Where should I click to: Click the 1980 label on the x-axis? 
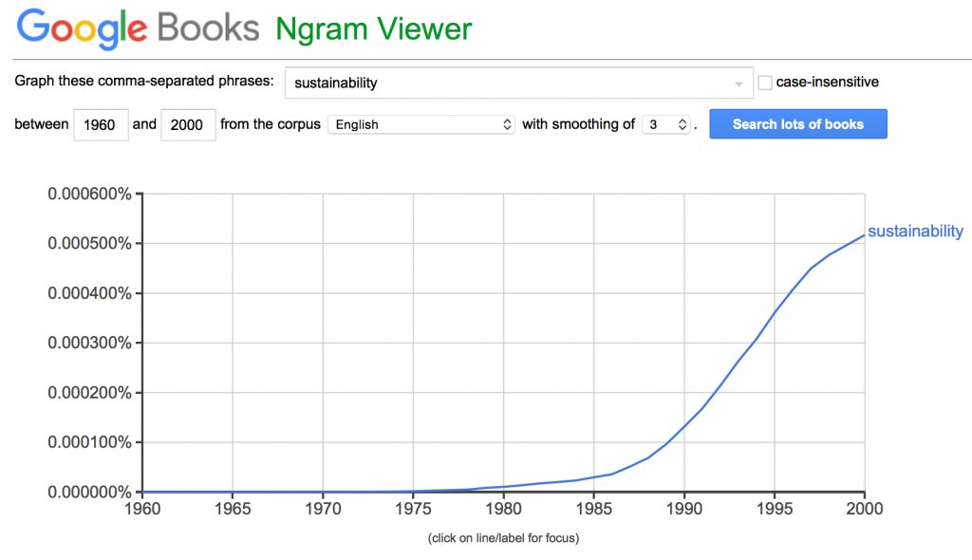pyautogui.click(x=503, y=510)
